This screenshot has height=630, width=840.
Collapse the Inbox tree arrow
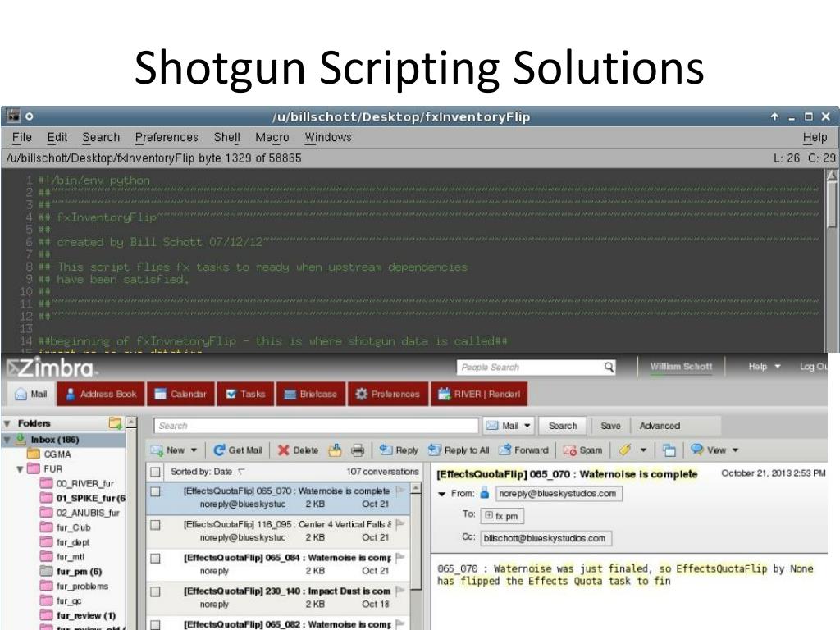pyautogui.click(x=7, y=441)
